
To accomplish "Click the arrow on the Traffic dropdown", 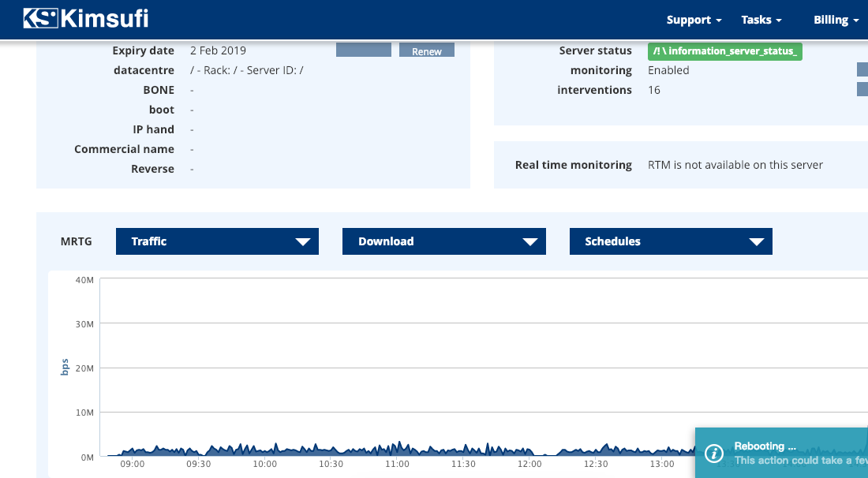I will pyautogui.click(x=302, y=242).
